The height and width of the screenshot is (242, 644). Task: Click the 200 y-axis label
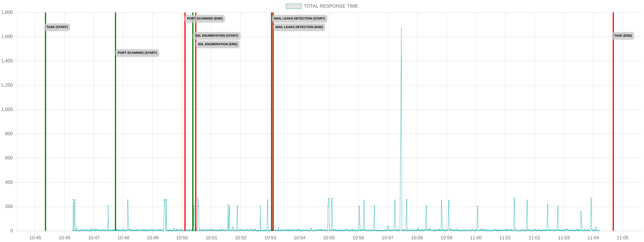tap(9, 206)
